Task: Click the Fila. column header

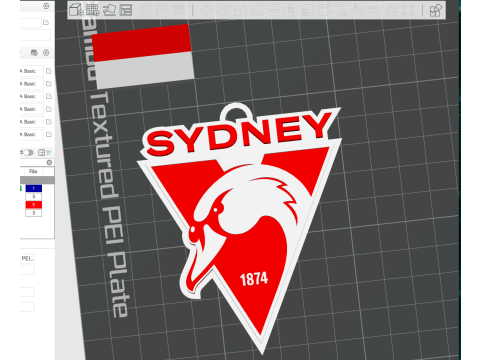Action: 33,171
